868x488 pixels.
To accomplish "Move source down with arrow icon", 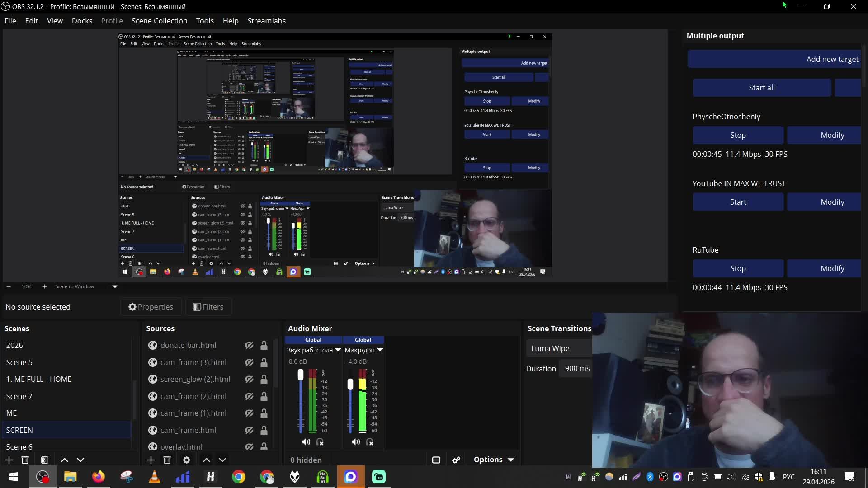I will point(222,460).
